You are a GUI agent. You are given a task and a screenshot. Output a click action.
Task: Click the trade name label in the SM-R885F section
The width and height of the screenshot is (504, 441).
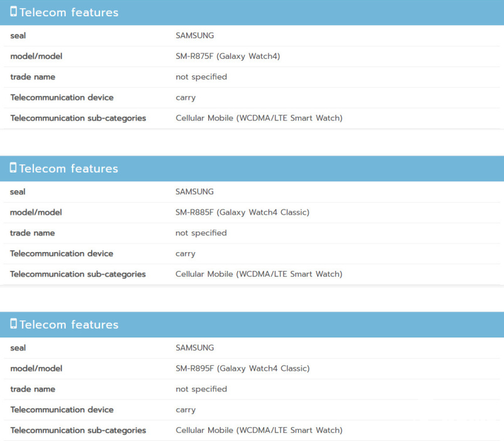tap(33, 233)
